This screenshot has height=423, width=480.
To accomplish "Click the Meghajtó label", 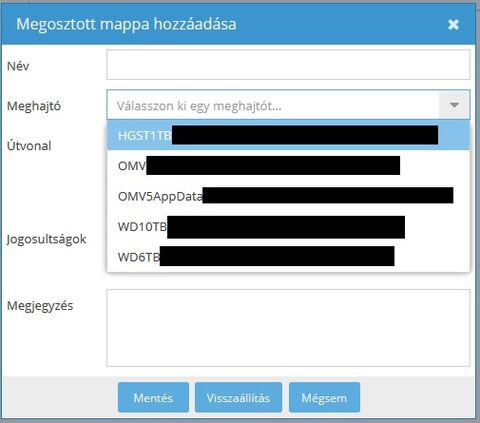I will click(34, 106).
